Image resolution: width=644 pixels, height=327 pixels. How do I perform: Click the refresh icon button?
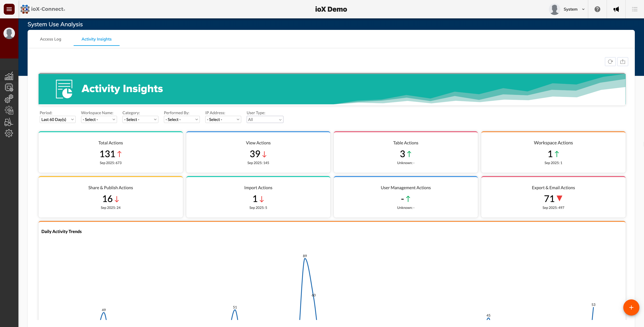point(610,62)
